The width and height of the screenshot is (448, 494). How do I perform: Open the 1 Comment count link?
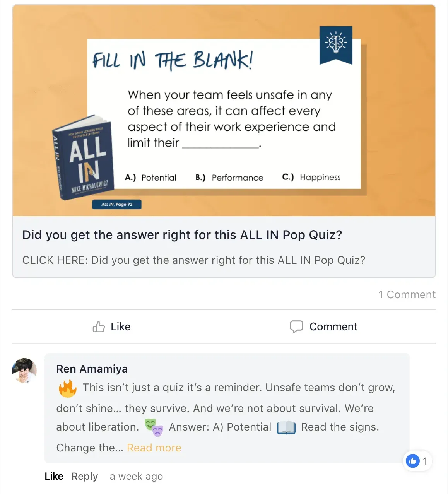[407, 294]
